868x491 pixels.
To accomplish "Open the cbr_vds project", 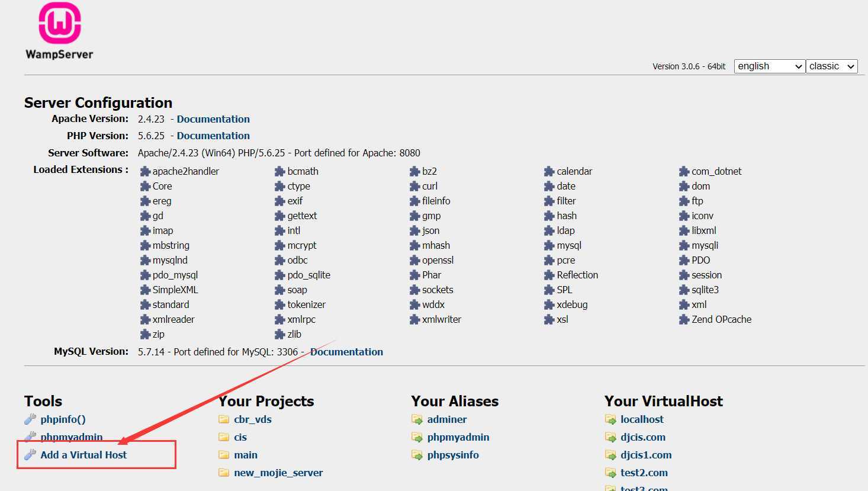I will pos(253,419).
